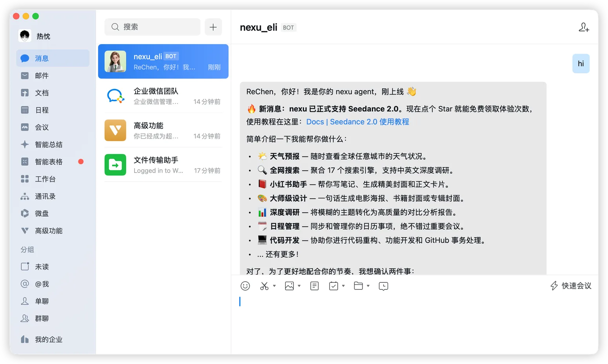The width and height of the screenshot is (608, 364).
Task: Click the screenshot scissors tool
Action: tap(264, 286)
